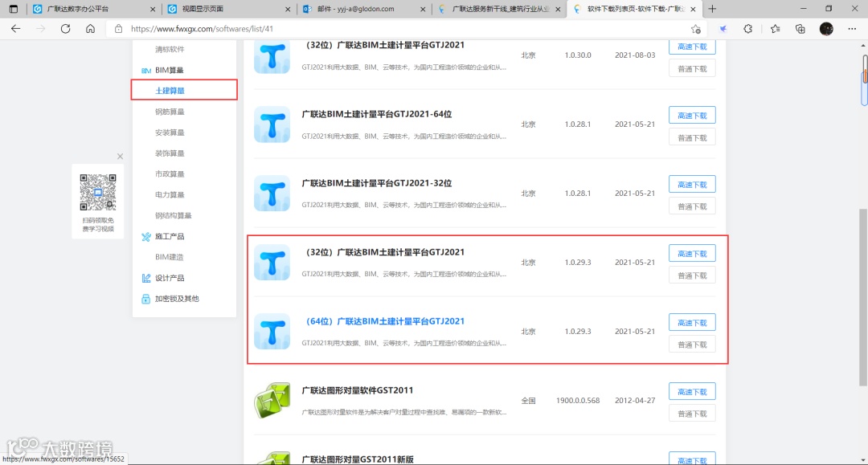This screenshot has height=465, width=868.
Task: Select BIM建造 in sidebar
Action: 169,257
